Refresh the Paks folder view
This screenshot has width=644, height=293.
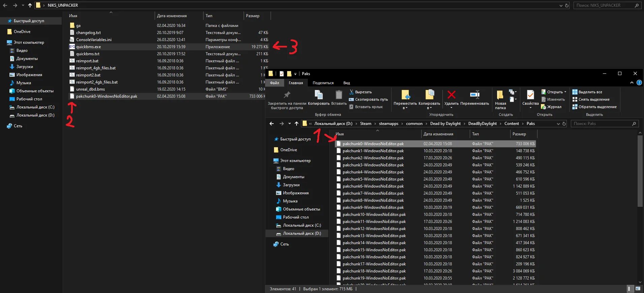point(564,124)
